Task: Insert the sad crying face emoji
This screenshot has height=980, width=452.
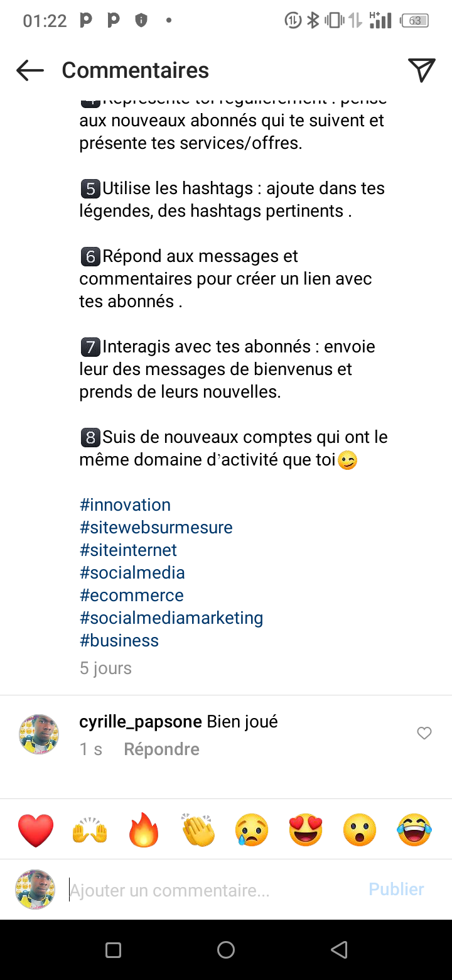Action: coord(252,830)
